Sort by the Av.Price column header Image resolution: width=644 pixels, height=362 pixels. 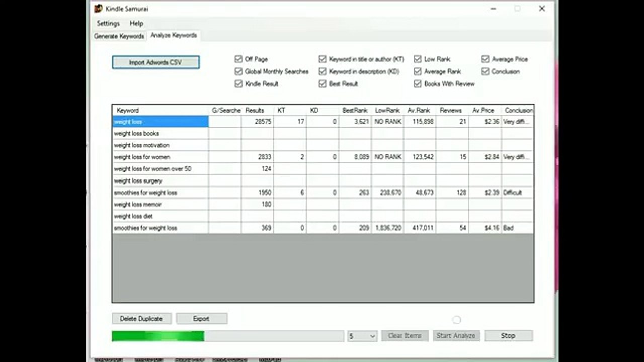[485, 110]
